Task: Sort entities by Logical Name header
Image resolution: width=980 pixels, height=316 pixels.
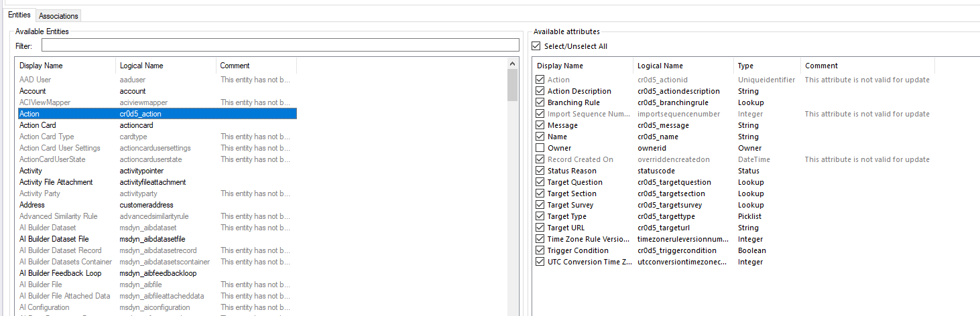Action: (166, 66)
